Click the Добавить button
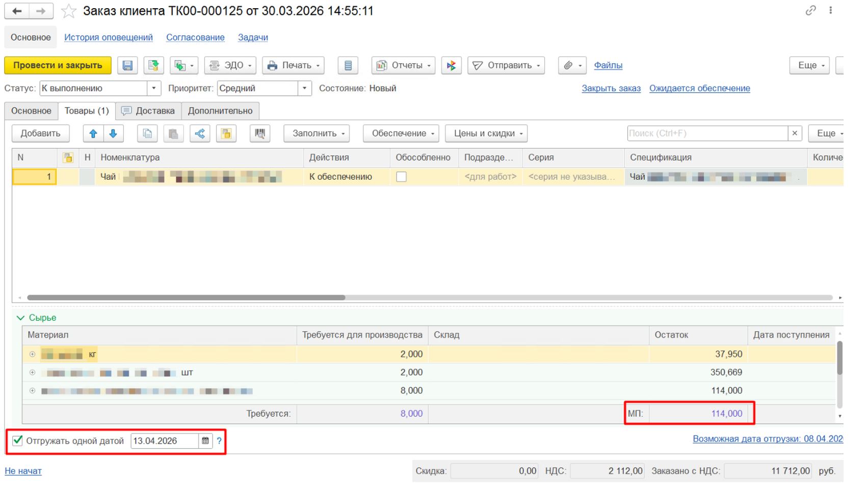Image resolution: width=868 pixels, height=488 pixels. click(40, 133)
